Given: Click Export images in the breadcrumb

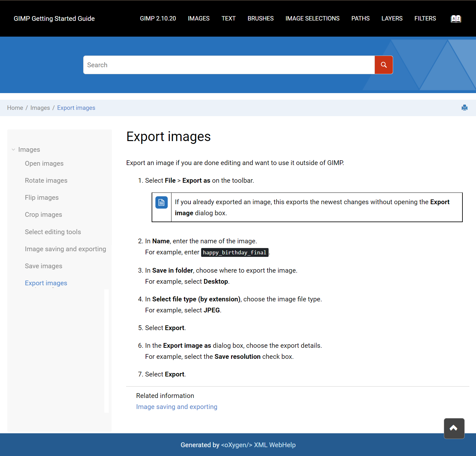Looking at the screenshot, I should (76, 108).
